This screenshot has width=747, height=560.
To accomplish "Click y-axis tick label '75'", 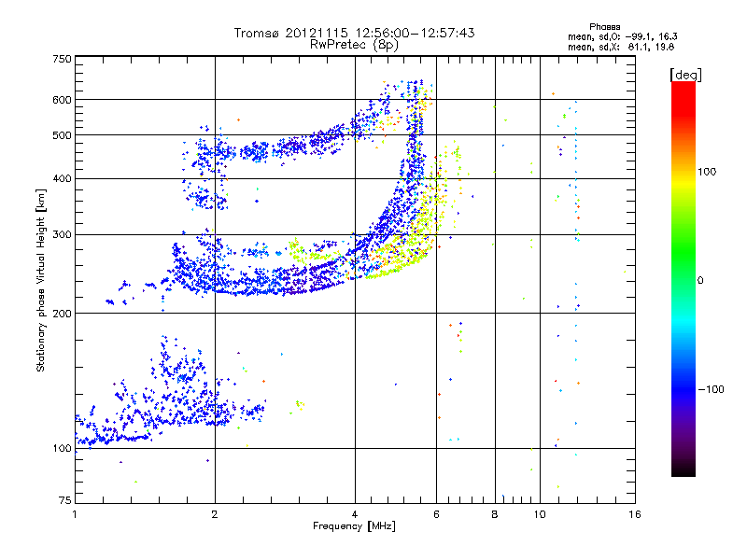I will [65, 500].
